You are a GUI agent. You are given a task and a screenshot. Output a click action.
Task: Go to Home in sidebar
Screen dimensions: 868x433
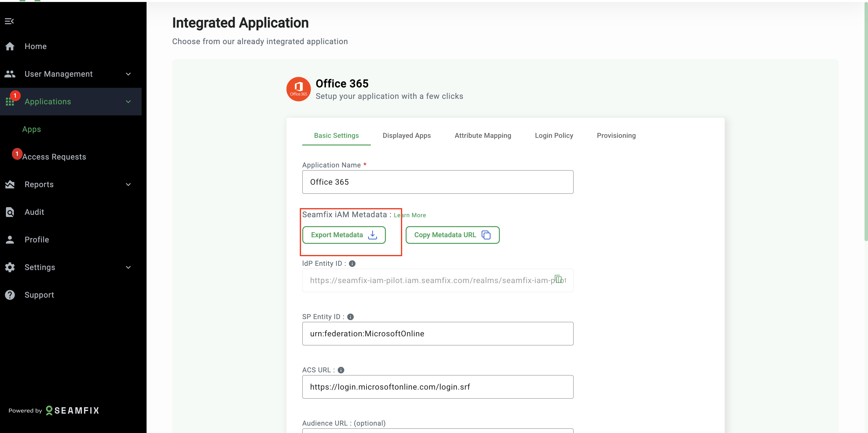(x=35, y=46)
